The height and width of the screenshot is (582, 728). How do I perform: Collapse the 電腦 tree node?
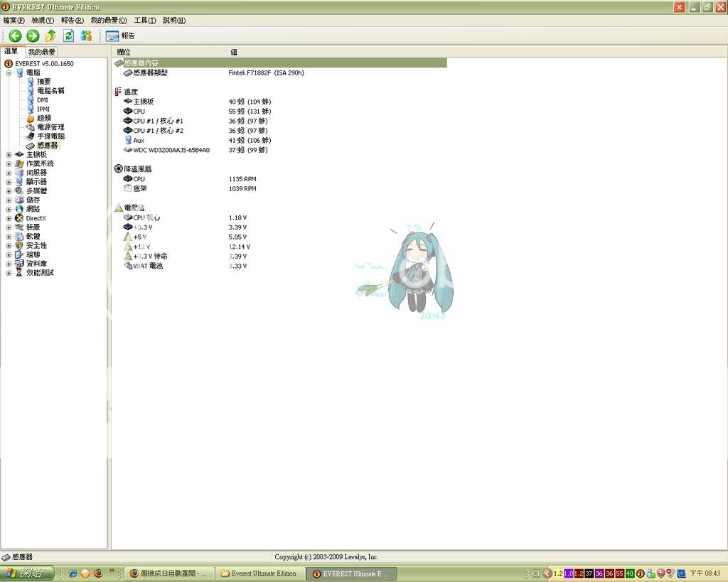9,72
